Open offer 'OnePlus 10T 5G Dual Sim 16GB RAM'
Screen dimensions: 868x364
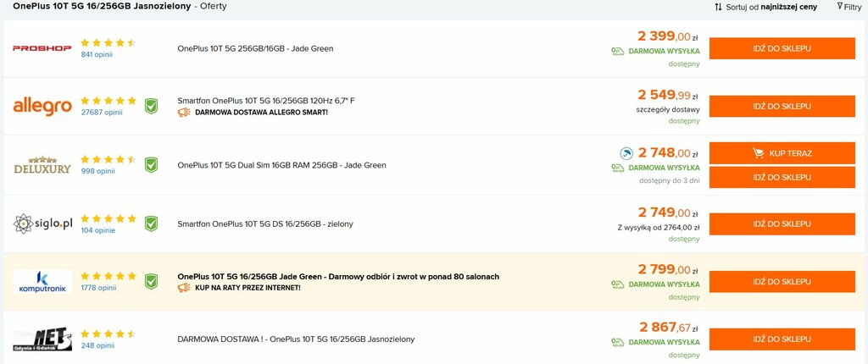281,165
